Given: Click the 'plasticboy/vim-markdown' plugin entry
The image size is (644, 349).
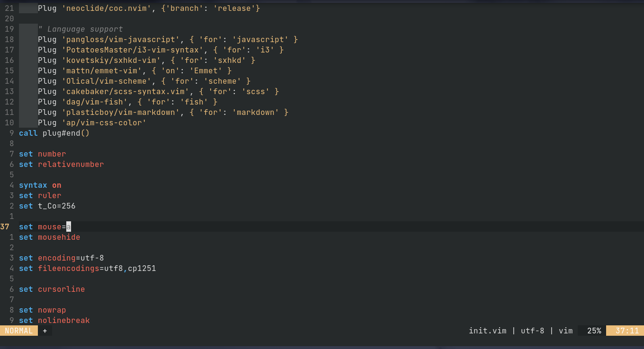Looking at the screenshot, I should 121,113.
